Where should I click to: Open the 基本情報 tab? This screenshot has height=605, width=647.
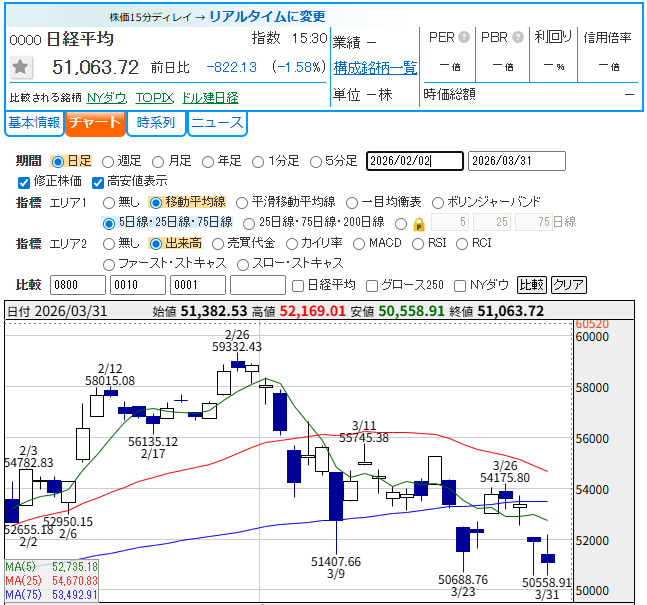coord(34,124)
